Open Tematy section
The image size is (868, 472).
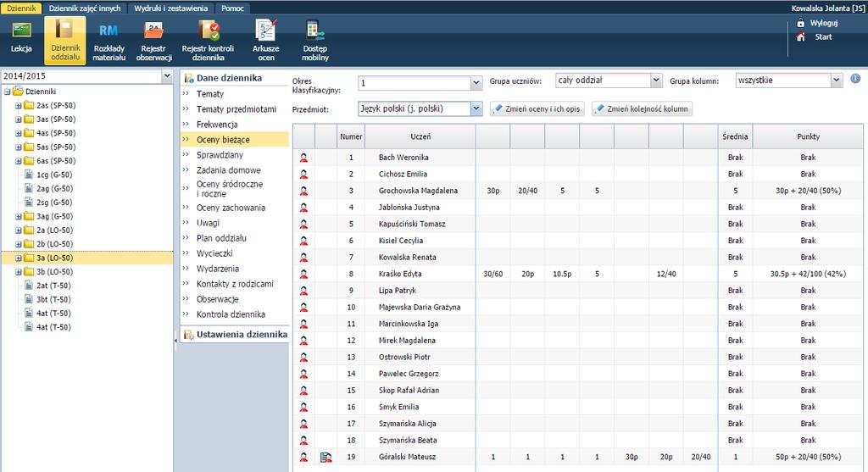[x=210, y=94]
